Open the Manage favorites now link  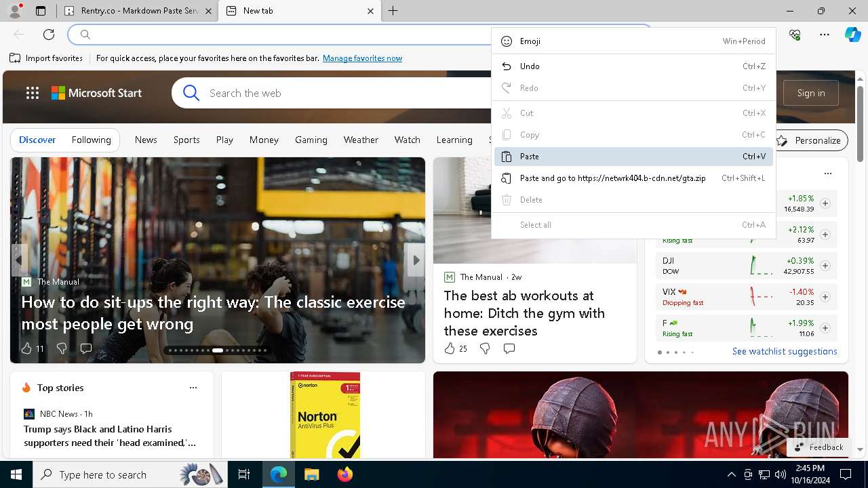tap(362, 58)
